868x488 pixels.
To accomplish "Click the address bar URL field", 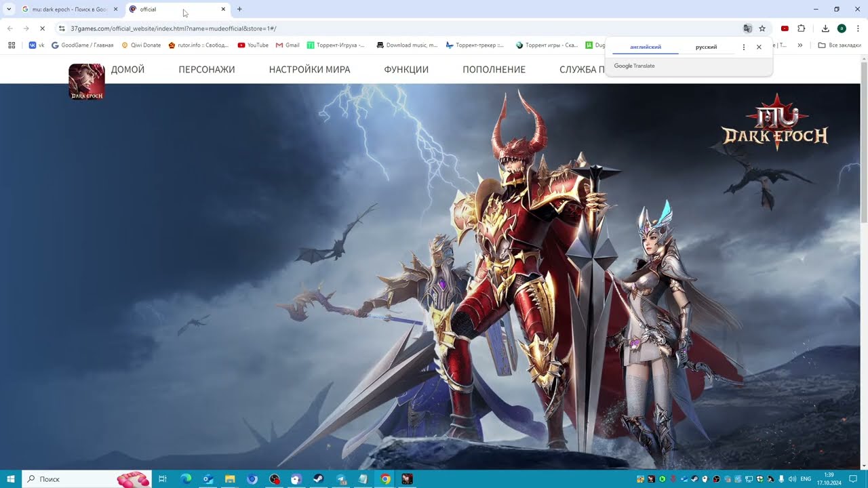I will click(400, 28).
